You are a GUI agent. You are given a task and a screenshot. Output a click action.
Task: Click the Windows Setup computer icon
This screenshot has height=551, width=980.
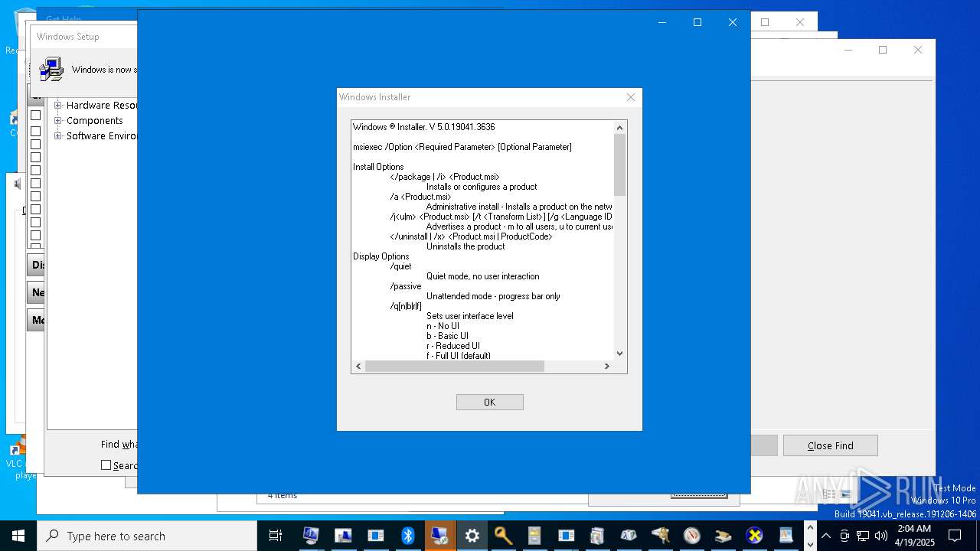click(x=51, y=69)
